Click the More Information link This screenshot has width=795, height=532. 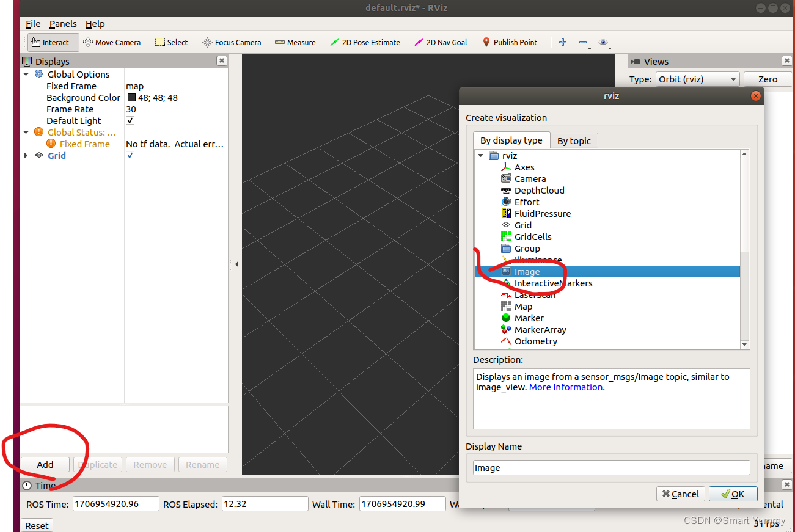pyautogui.click(x=565, y=387)
